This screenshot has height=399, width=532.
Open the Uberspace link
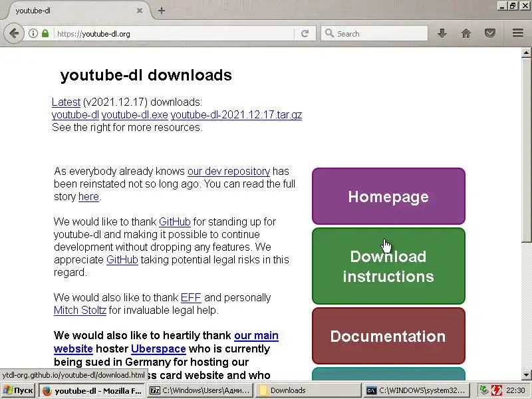(158, 348)
